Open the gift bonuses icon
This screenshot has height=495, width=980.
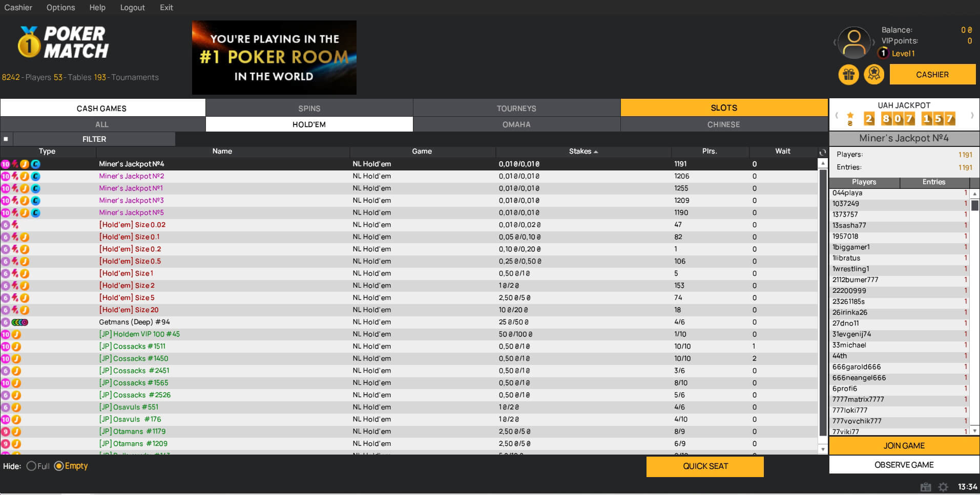[x=848, y=75]
